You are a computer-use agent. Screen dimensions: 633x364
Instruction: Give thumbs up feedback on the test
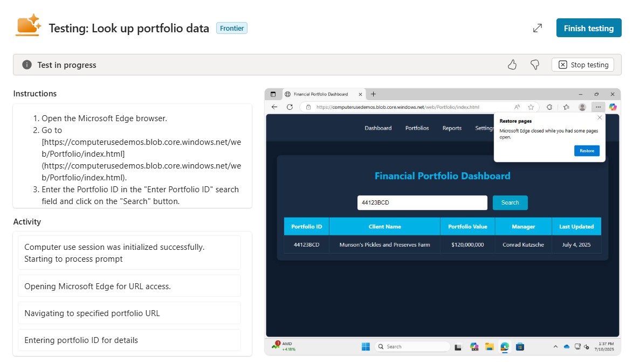[512, 64]
